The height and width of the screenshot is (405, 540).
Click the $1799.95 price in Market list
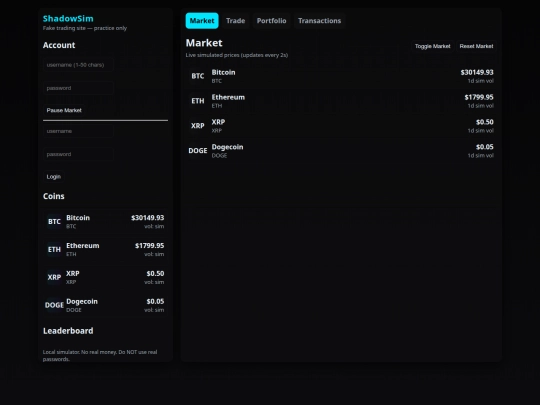coord(479,97)
